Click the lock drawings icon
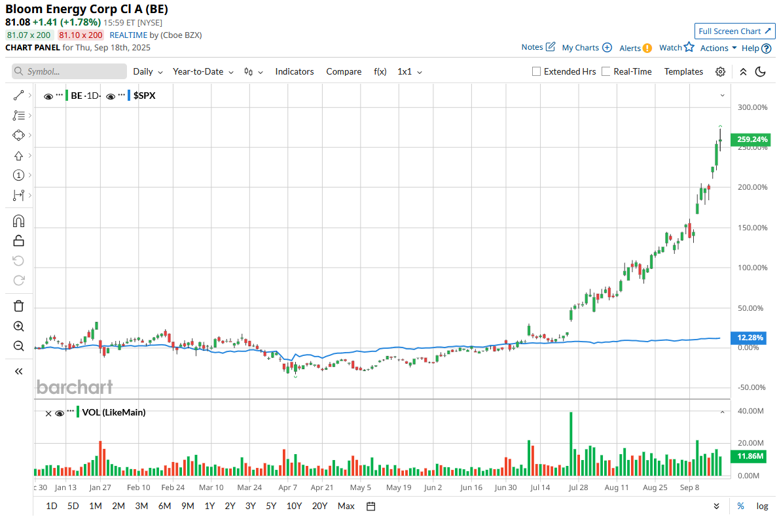 18,241
